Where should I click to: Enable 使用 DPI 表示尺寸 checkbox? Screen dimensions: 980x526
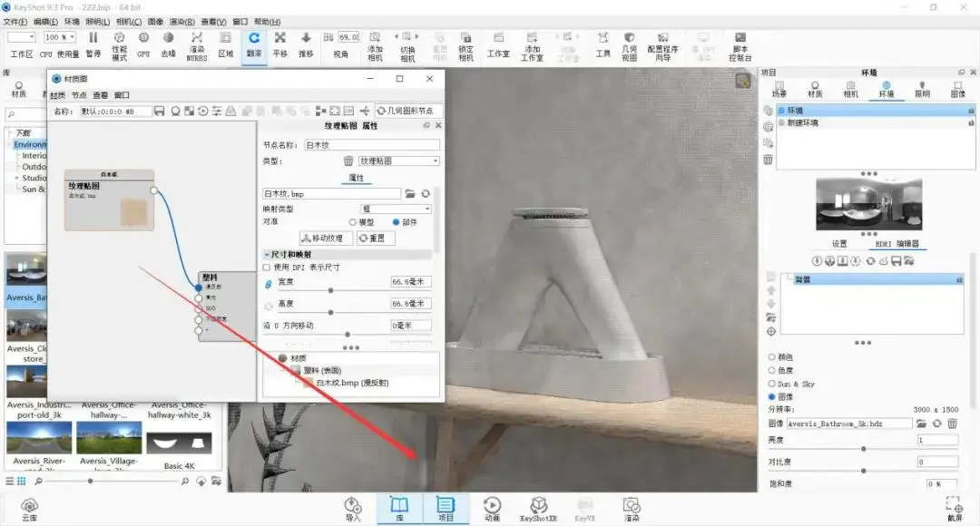[267, 268]
